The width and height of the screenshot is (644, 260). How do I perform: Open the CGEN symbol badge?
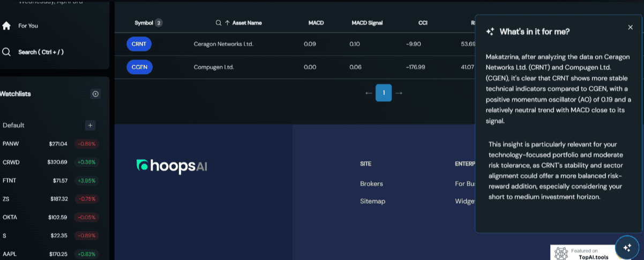(139, 67)
